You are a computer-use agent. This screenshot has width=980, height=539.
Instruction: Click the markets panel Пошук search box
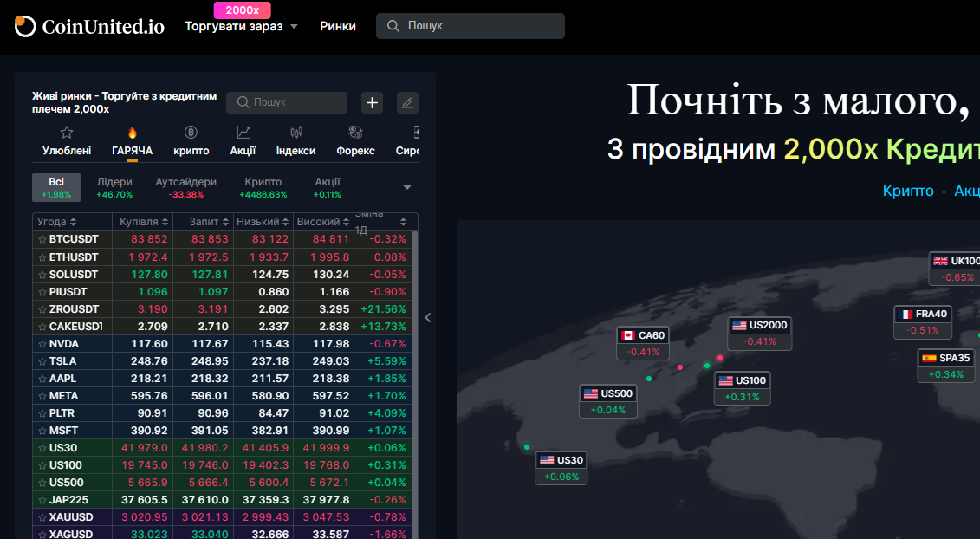[286, 102]
